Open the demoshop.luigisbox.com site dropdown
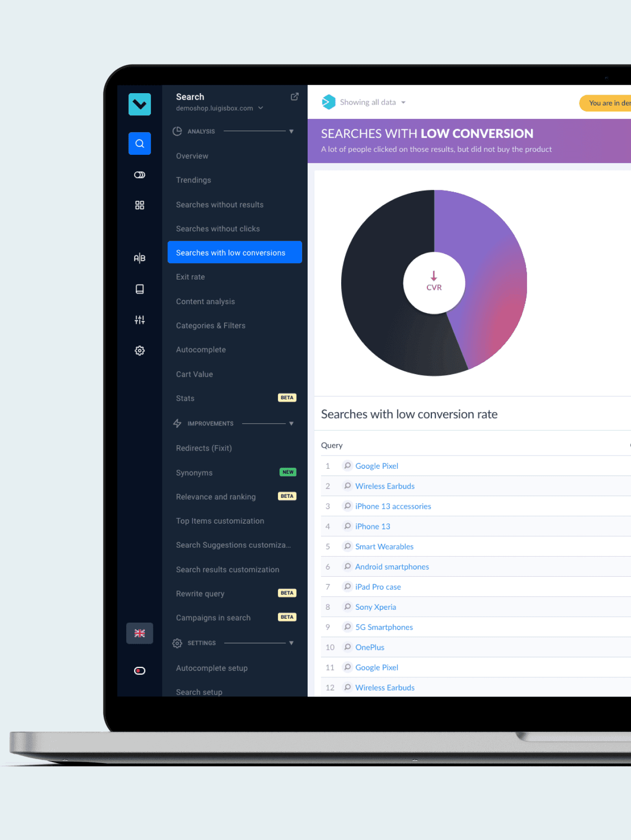Image resolution: width=631 pixels, height=840 pixels. click(219, 108)
